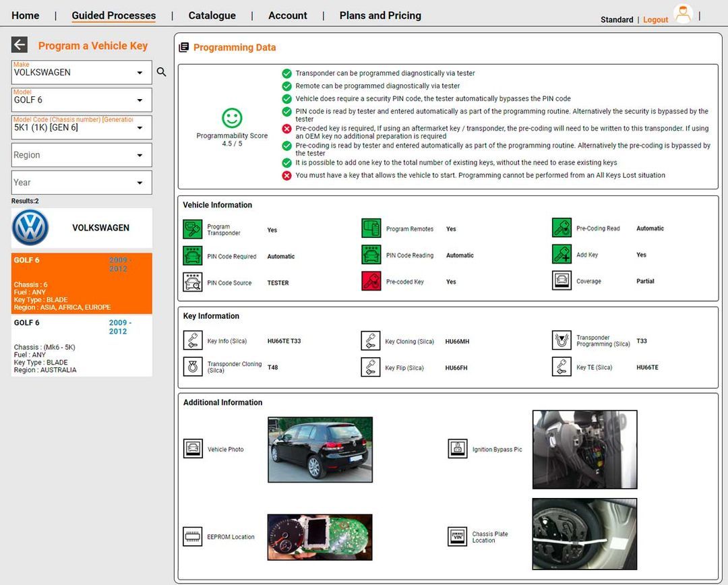Click the Add Key icon

562,254
